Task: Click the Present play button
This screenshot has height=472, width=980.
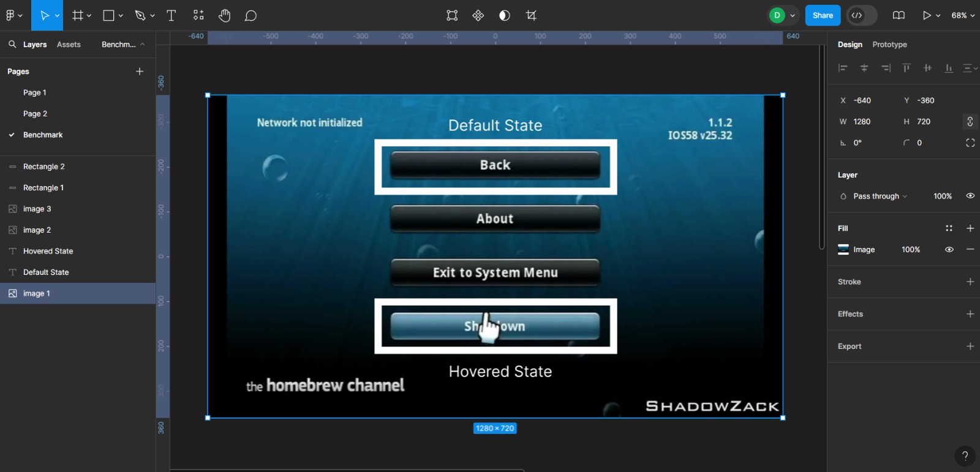Action: tap(927, 15)
